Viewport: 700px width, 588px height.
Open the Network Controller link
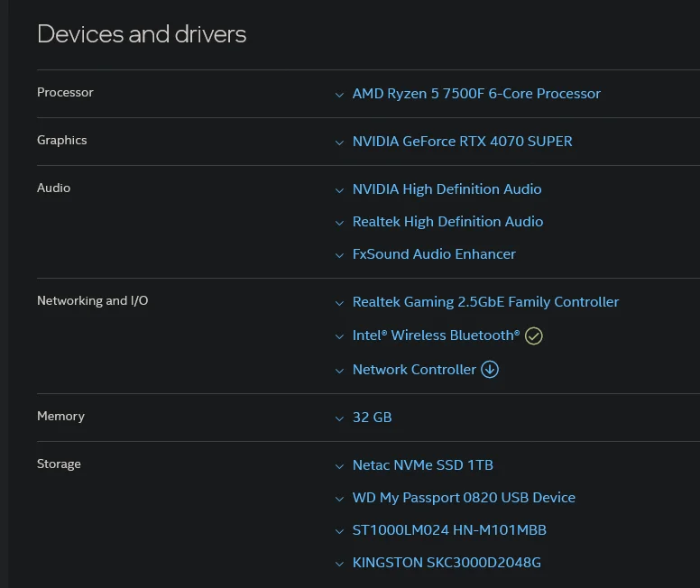pos(414,369)
